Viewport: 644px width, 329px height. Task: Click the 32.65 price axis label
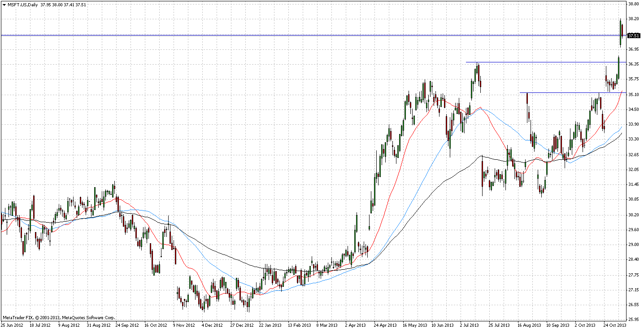(x=633, y=155)
